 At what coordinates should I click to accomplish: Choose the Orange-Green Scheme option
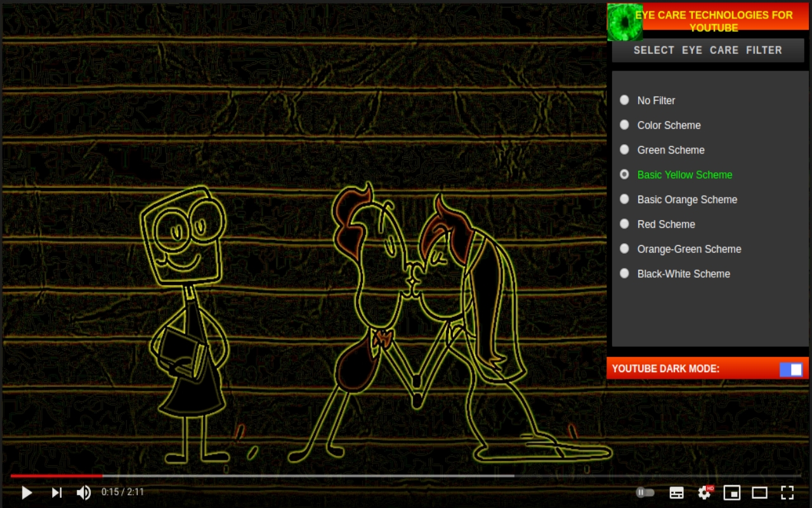625,249
